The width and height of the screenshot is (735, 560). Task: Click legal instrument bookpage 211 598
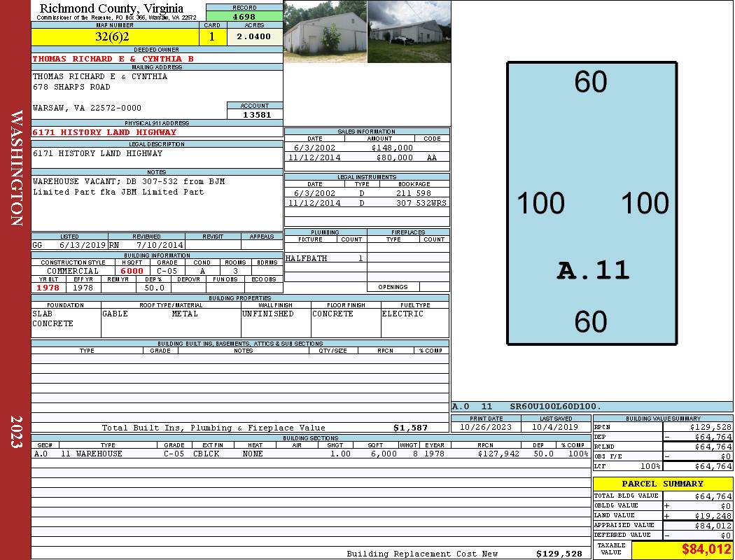(414, 193)
